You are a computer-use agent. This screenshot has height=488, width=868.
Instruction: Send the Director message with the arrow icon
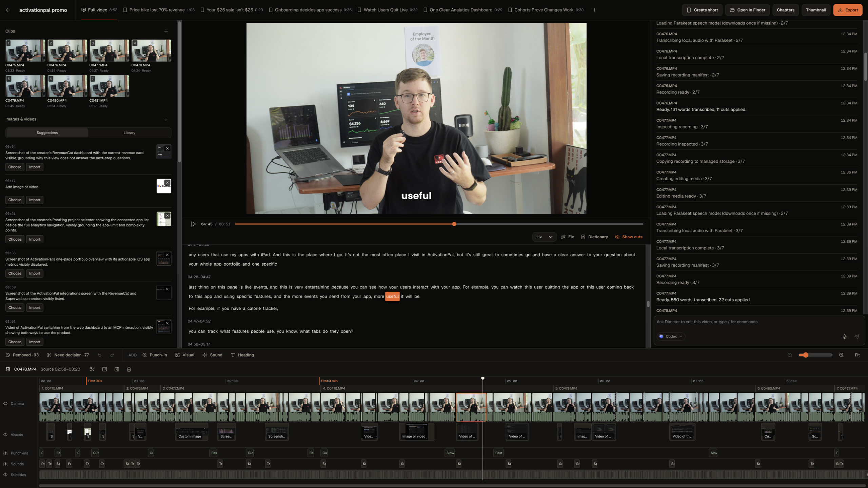pos(857,337)
